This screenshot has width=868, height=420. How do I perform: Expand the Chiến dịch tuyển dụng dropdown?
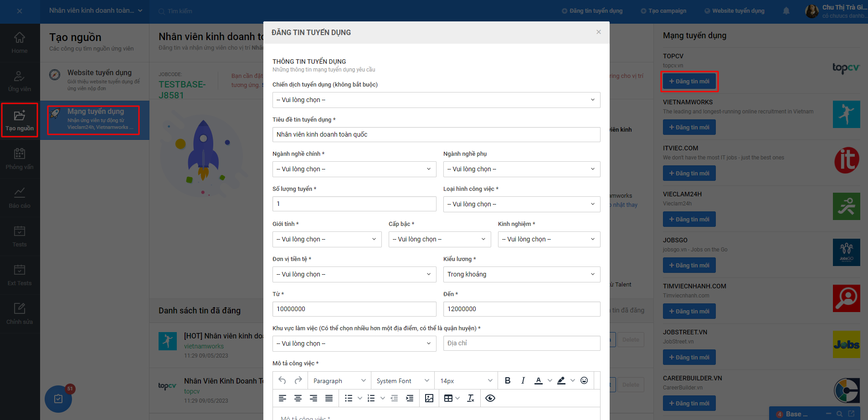pyautogui.click(x=436, y=100)
